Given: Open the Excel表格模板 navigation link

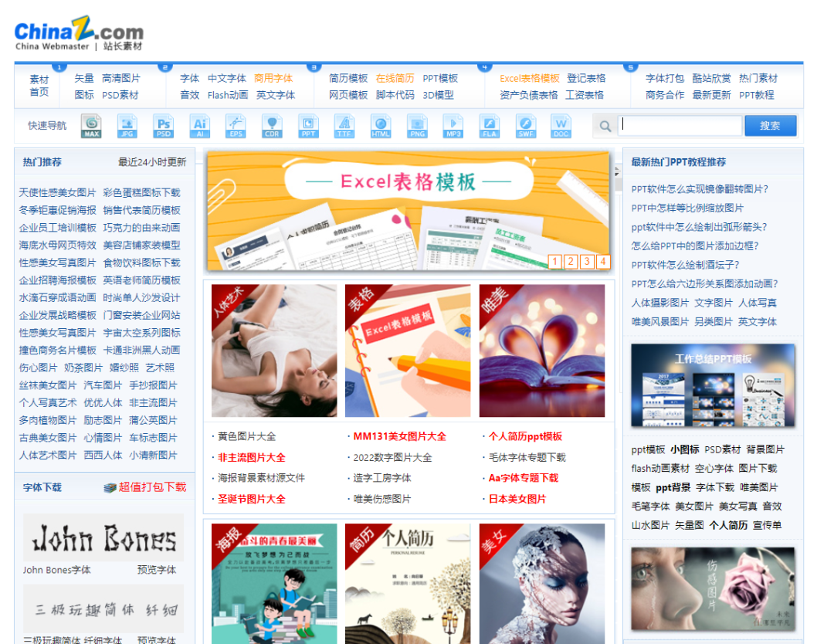Looking at the screenshot, I should coord(529,78).
